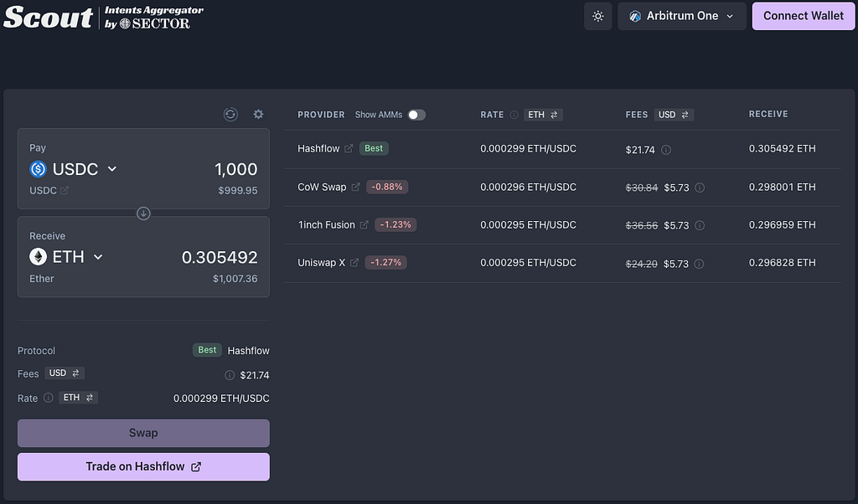Open the ETH receive token selector
The width and height of the screenshot is (858, 504).
tap(67, 257)
